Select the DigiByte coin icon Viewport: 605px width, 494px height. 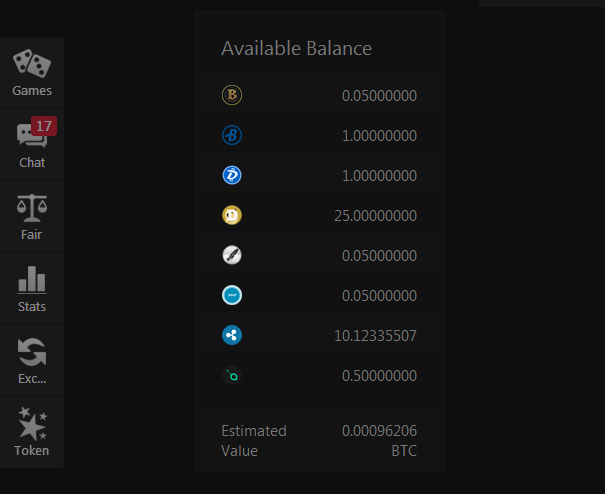coord(232,175)
